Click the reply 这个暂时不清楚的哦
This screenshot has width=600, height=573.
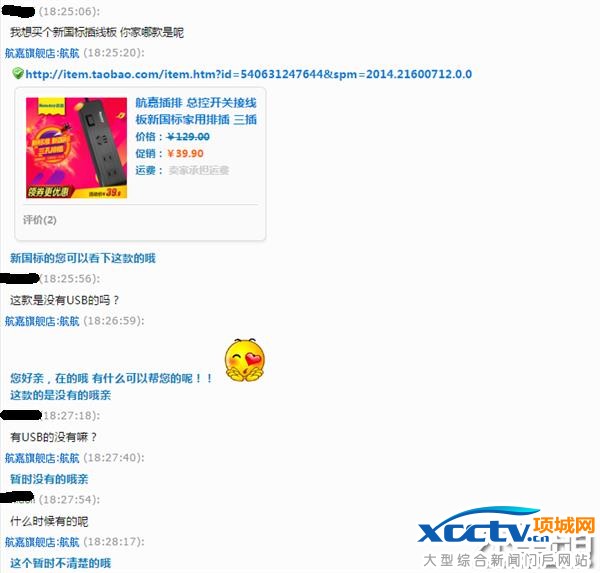click(60, 563)
